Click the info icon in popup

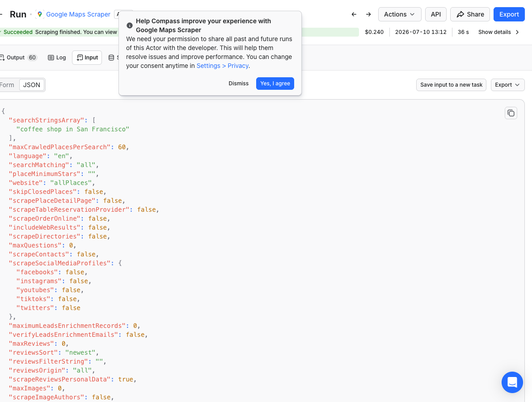(130, 25)
